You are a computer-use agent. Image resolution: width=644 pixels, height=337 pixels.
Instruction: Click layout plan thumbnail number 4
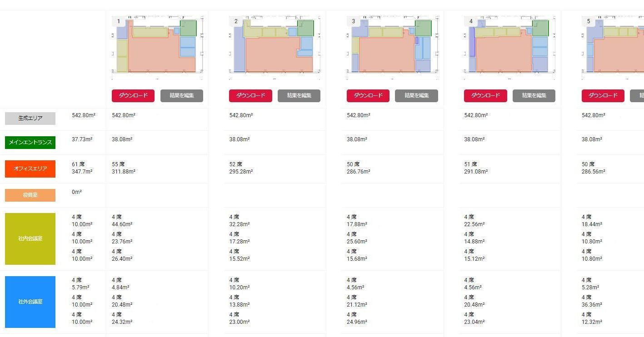(x=509, y=46)
